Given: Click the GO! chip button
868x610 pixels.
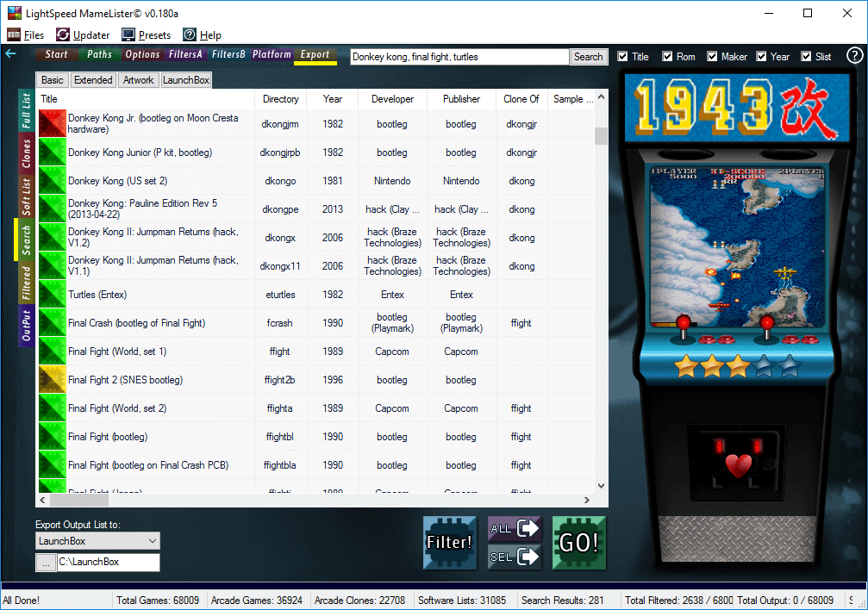Looking at the screenshot, I should [x=579, y=543].
